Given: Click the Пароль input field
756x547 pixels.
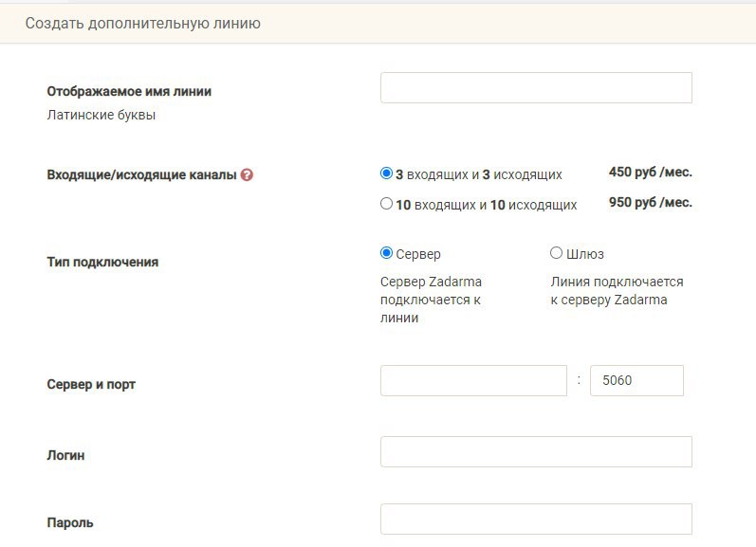Looking at the screenshot, I should click(536, 520).
